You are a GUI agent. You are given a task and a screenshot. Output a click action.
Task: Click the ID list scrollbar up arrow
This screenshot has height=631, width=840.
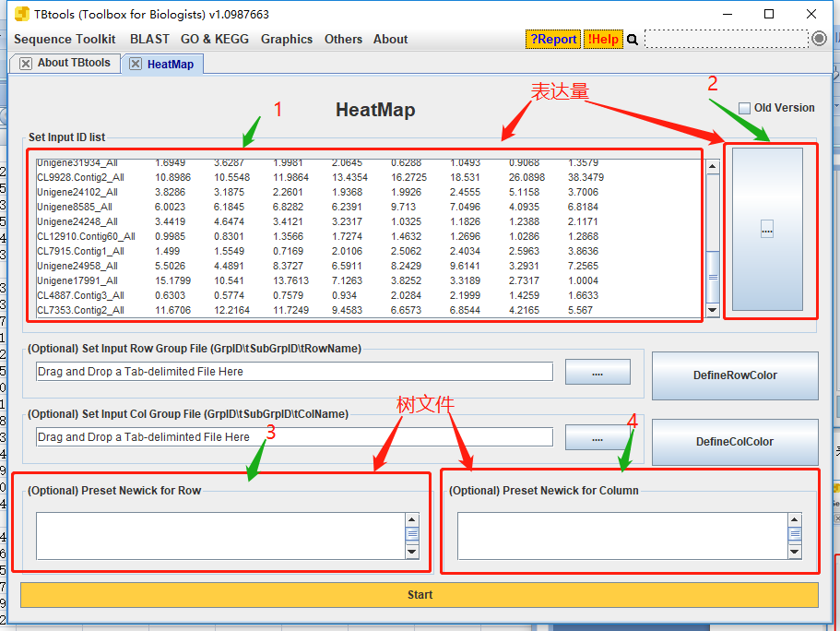(713, 166)
